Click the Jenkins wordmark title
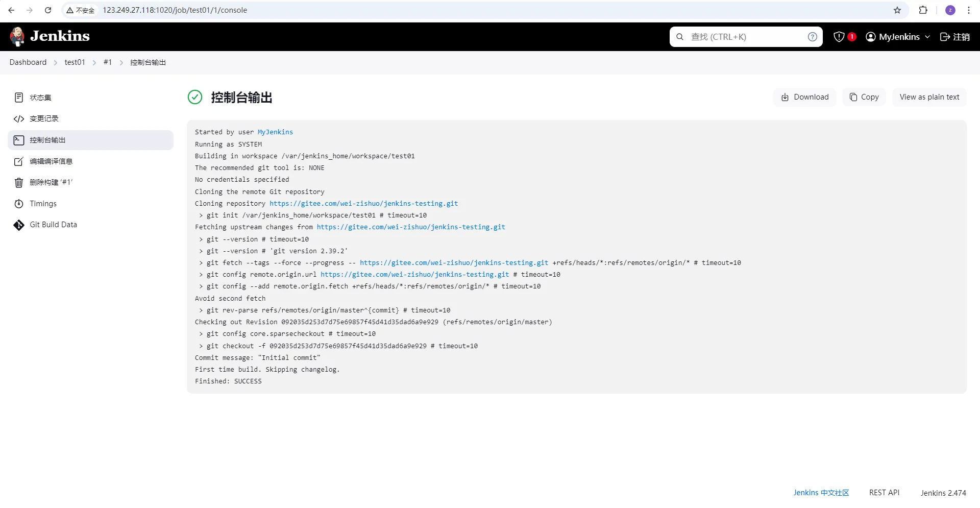The height and width of the screenshot is (508, 980). 60,36
